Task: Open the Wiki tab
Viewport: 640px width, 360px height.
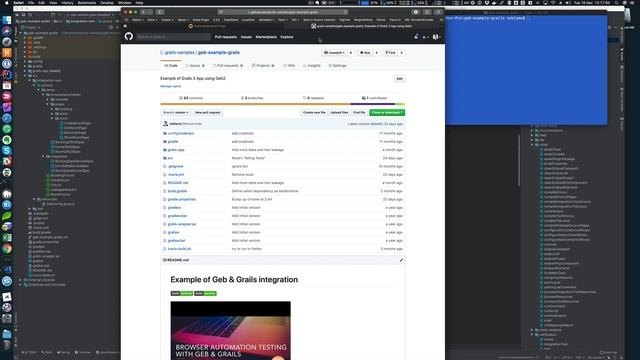Action: point(289,65)
